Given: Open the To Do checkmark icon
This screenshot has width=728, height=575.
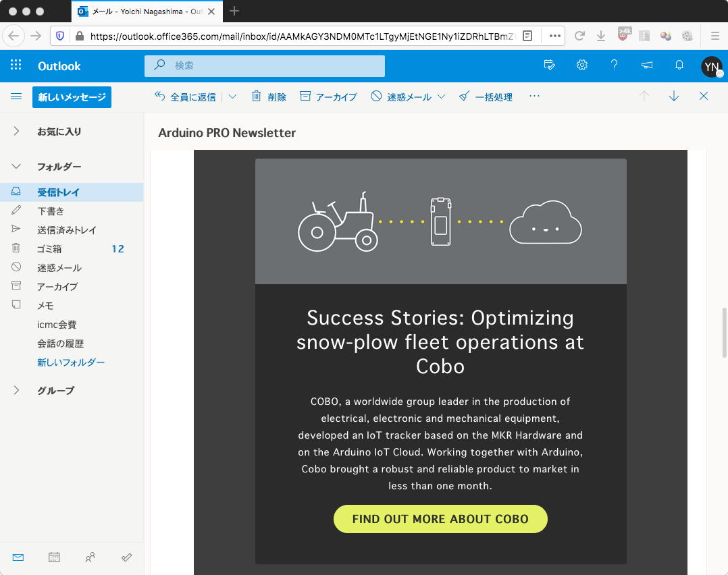Looking at the screenshot, I should (126, 557).
